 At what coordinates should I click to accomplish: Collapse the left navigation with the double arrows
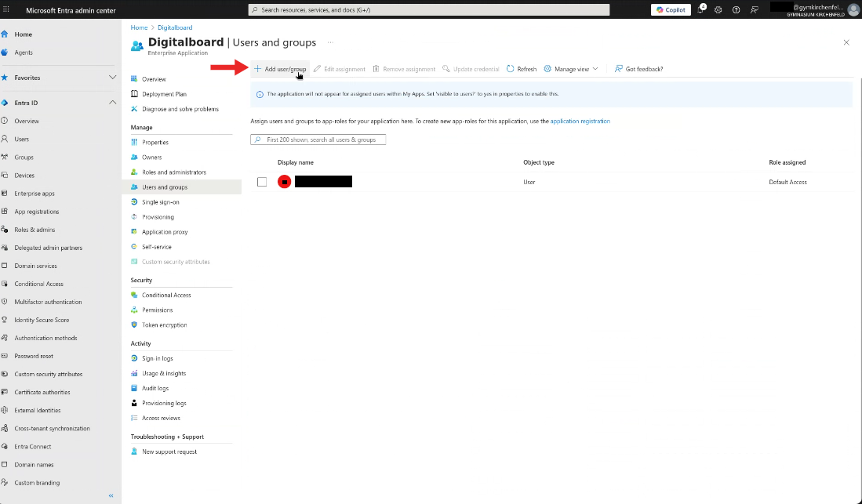(110, 495)
